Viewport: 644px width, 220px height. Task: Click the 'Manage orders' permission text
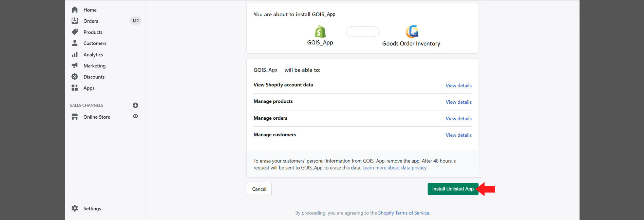click(x=270, y=118)
